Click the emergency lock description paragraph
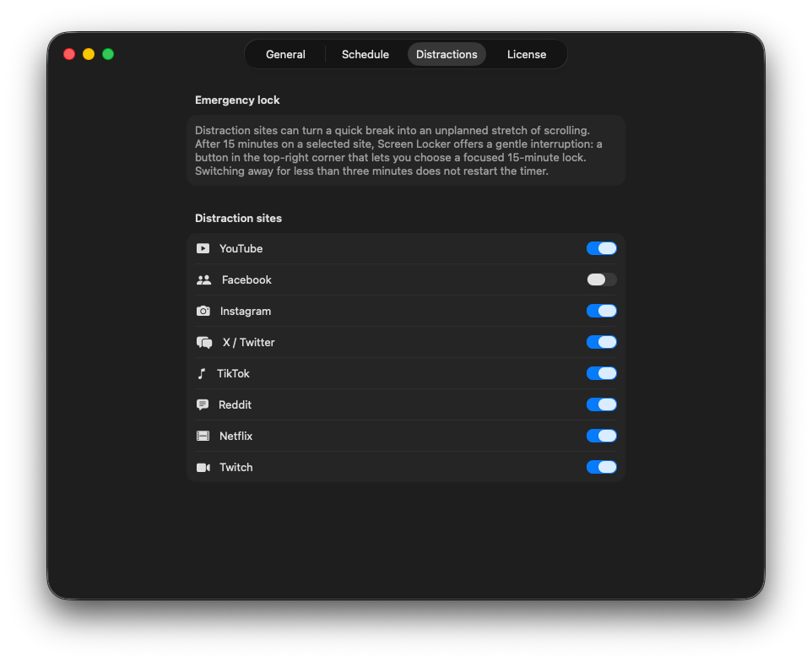 (398, 151)
